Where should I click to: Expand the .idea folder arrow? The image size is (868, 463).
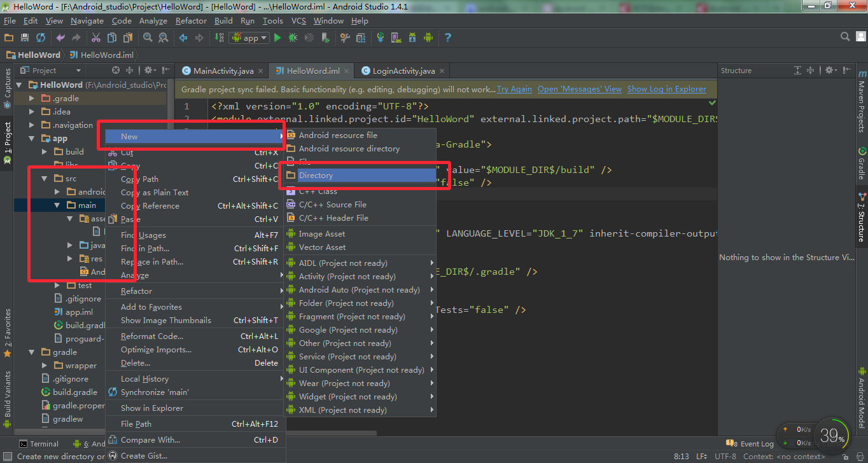tap(32, 111)
